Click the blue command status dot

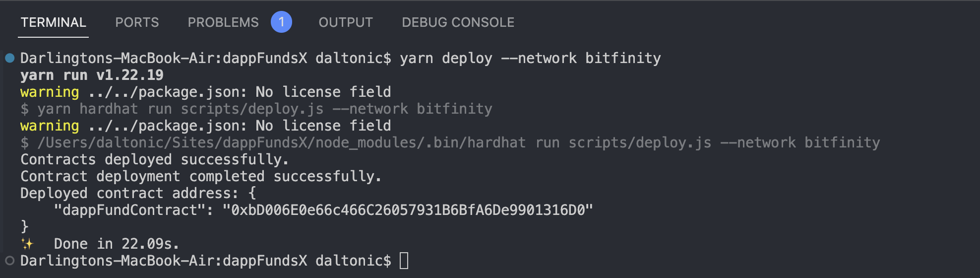pyautogui.click(x=9, y=58)
